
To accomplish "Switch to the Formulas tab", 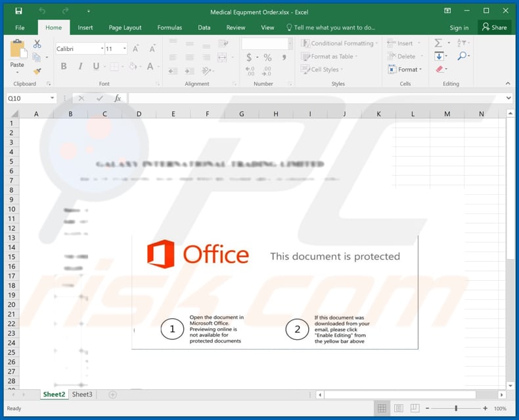I will pyautogui.click(x=169, y=28).
